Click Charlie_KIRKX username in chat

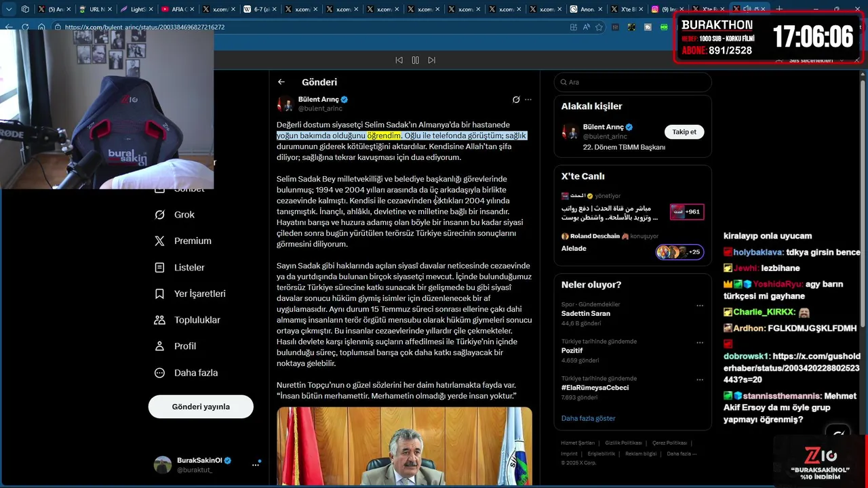point(764,312)
